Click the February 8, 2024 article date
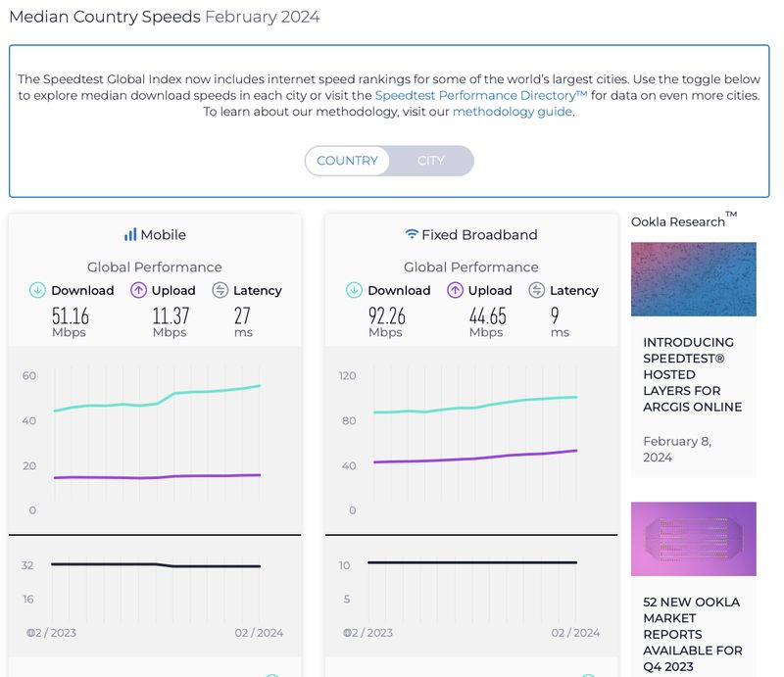This screenshot has width=784, height=677. coord(677,449)
